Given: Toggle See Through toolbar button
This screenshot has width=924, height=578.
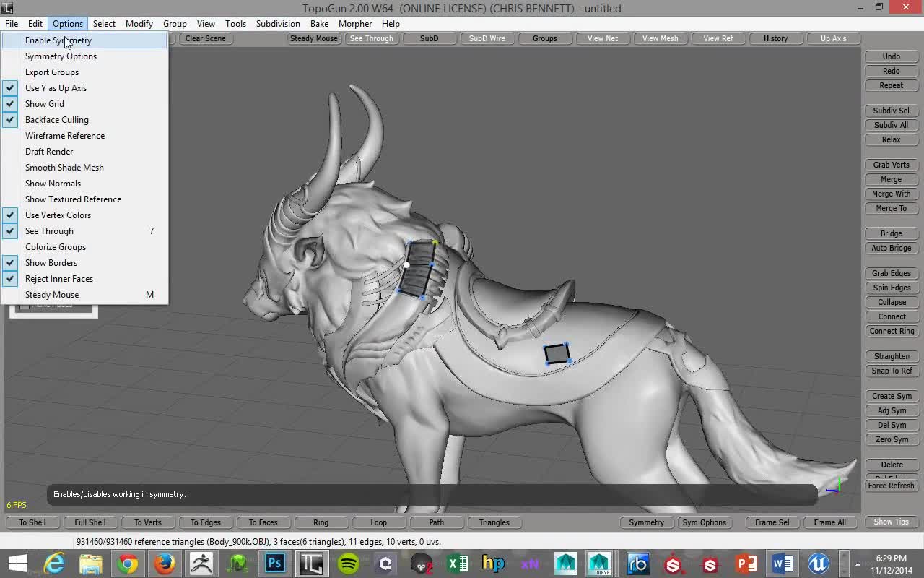Looking at the screenshot, I should (372, 38).
